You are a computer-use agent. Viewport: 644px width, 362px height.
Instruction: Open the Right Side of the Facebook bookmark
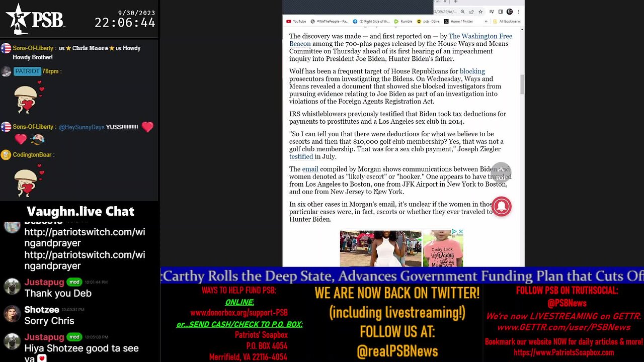pos(371,22)
